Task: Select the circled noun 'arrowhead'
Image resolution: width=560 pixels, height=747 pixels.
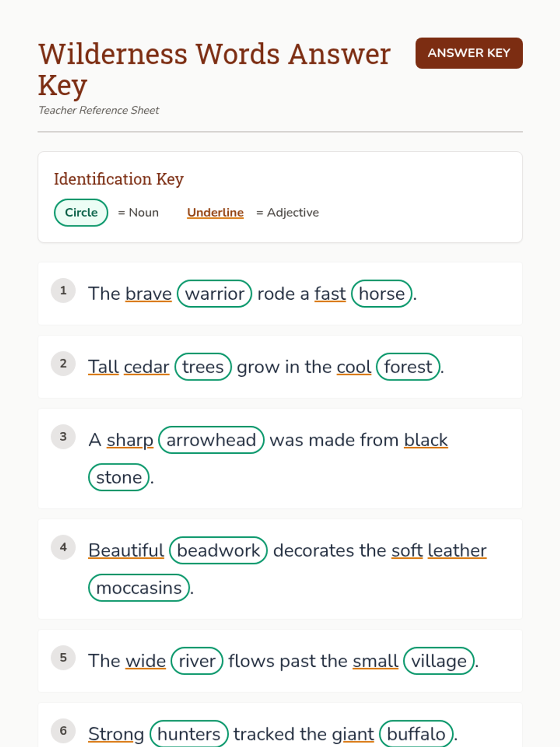Action: click(x=211, y=440)
